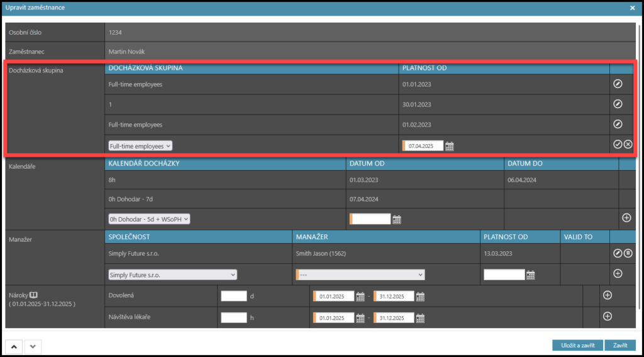Expand the 0h Dohodar - 5d + WSoPH dropdown

149,219
